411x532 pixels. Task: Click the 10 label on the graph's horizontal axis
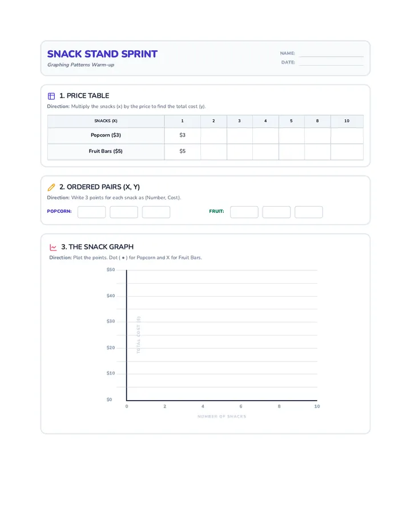(317, 406)
